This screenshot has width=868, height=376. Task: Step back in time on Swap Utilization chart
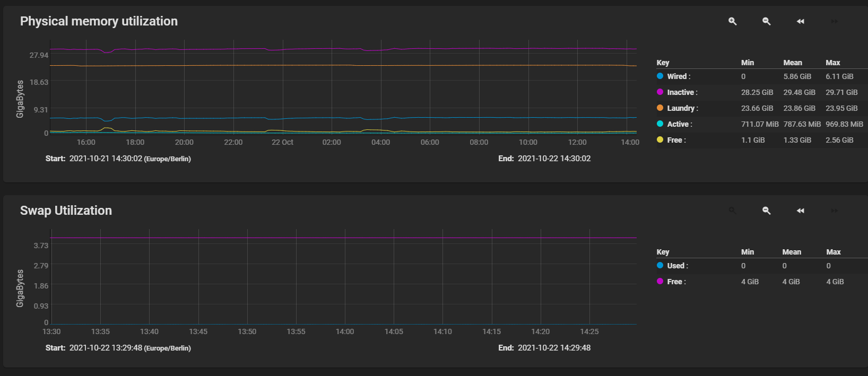pyautogui.click(x=801, y=211)
